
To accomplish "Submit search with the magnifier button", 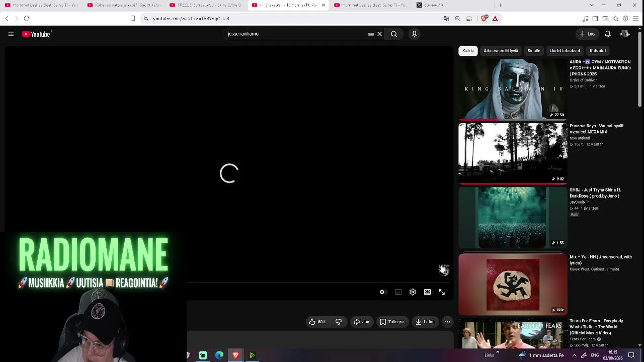I will [x=394, y=34].
